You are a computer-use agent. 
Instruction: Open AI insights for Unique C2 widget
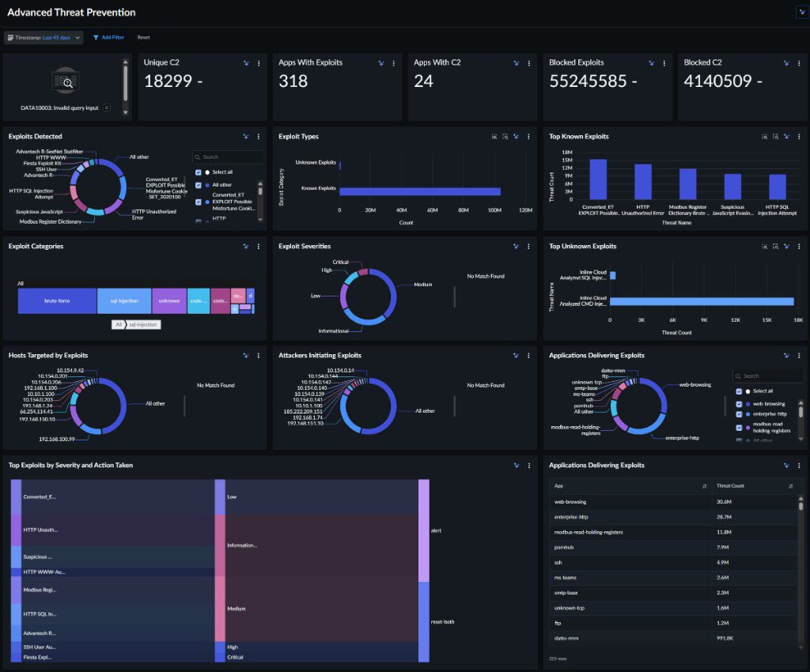[x=246, y=63]
